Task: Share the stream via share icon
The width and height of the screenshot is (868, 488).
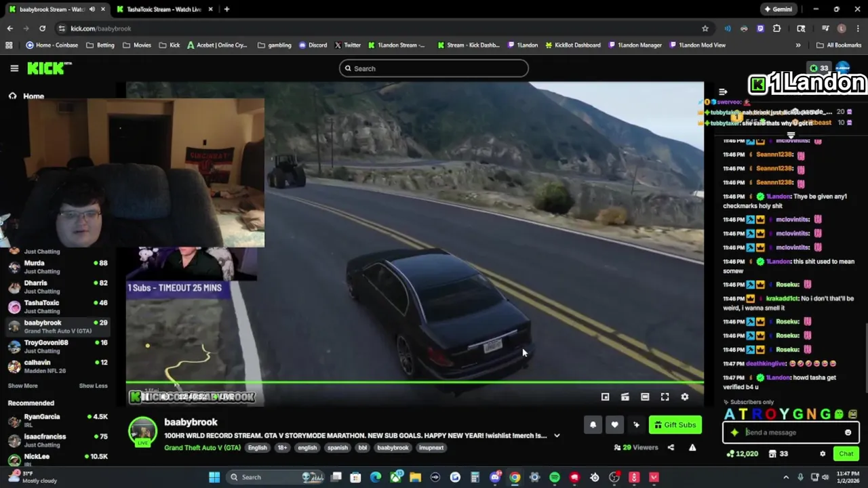Action: tap(671, 447)
